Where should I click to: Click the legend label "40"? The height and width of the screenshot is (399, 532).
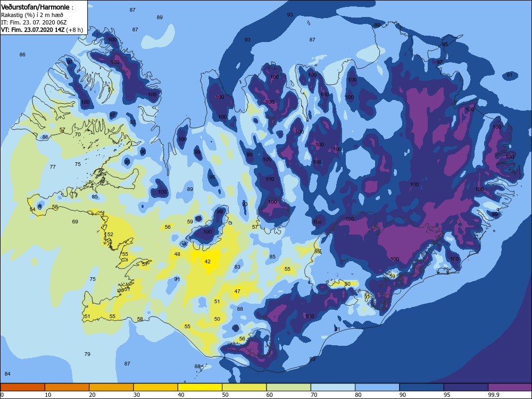(181, 395)
